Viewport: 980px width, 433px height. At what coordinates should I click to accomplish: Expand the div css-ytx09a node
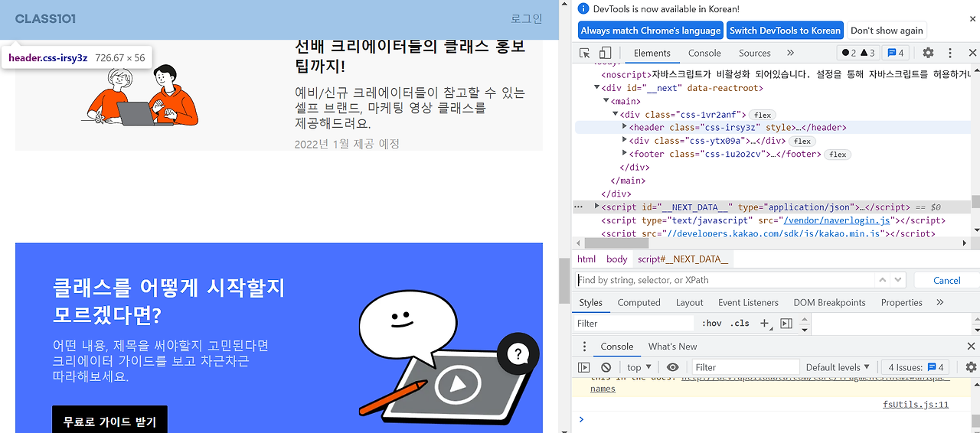point(624,141)
